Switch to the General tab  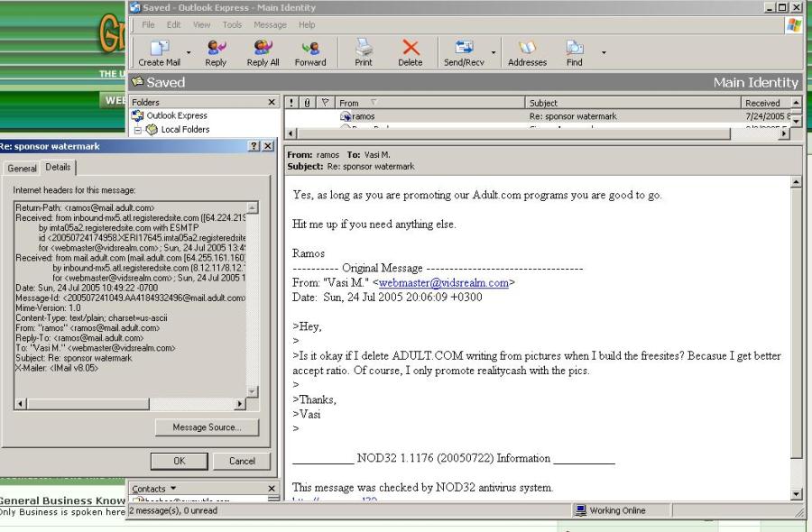pyautogui.click(x=23, y=169)
